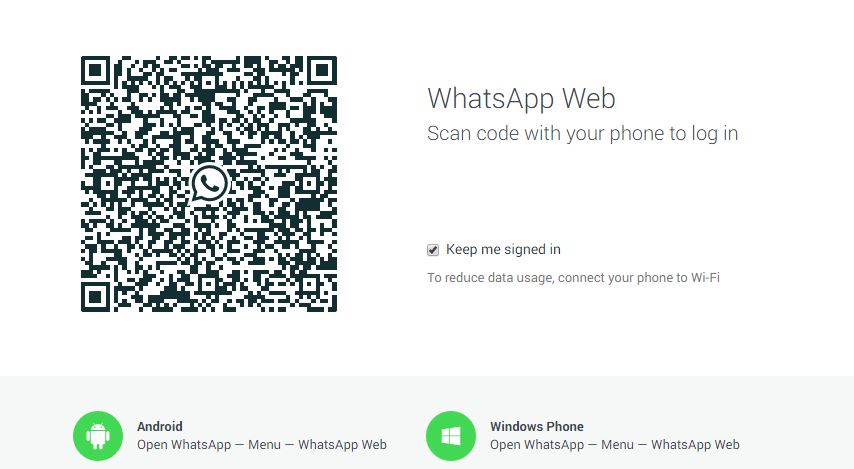
Task: Click the QR code's right-middle alignment square
Action: coord(309,184)
